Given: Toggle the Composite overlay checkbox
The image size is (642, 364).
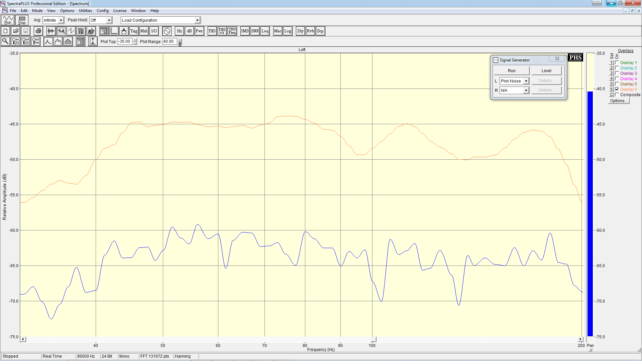Looking at the screenshot, I should point(617,95).
